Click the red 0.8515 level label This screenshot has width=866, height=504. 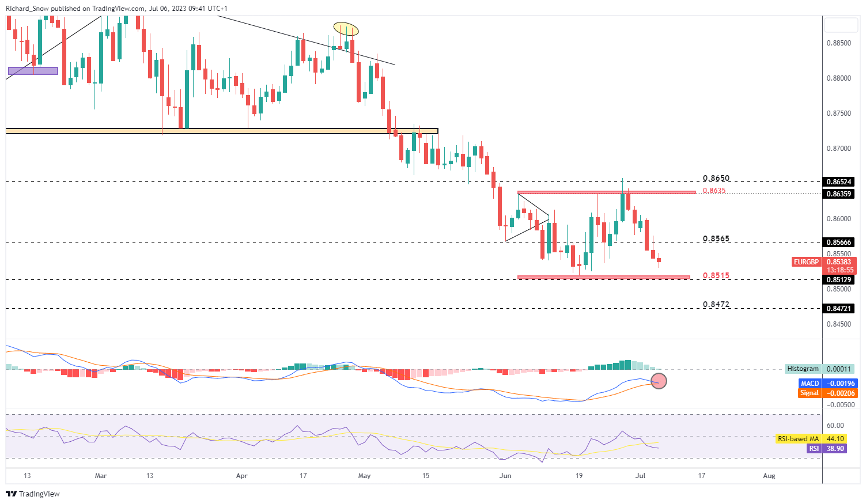tap(716, 276)
